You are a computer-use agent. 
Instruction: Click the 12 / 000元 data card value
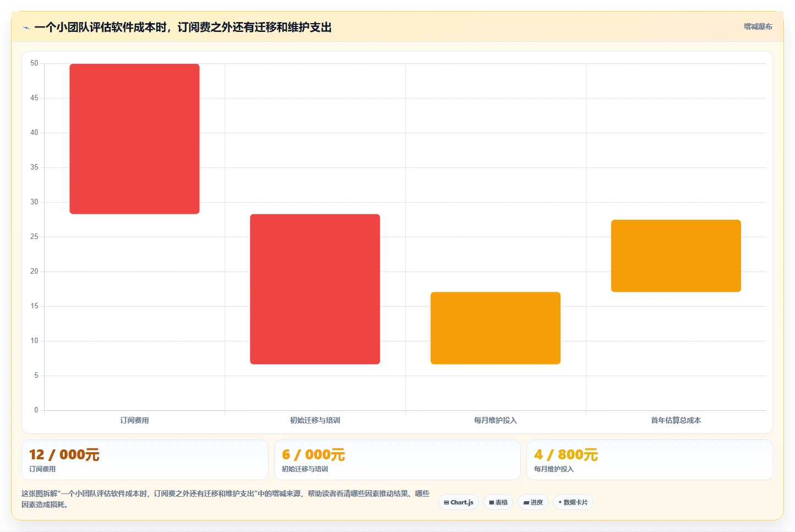64,455
